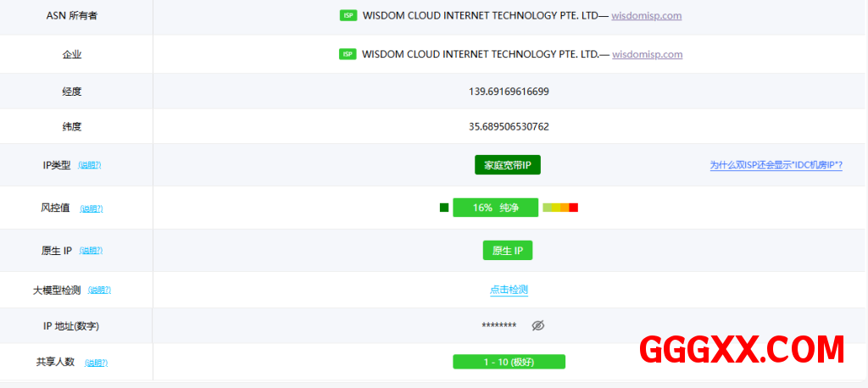The height and width of the screenshot is (388, 868).
Task: Open 说明 help next to 大模型检测
Action: tap(99, 290)
